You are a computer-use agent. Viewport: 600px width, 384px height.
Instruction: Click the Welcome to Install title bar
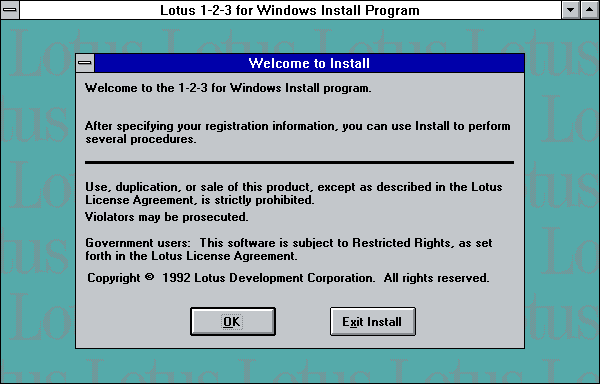[309, 63]
